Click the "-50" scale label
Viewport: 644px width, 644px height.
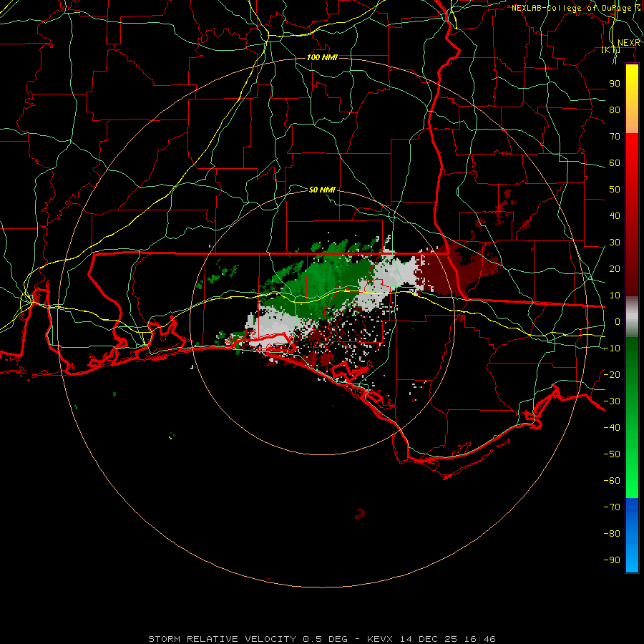coord(612,454)
